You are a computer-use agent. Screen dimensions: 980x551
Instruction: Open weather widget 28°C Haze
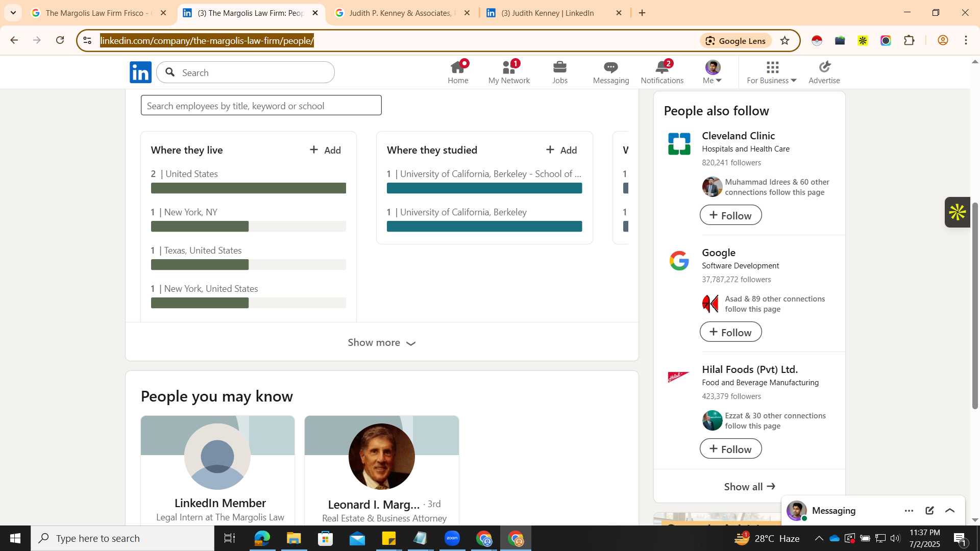point(767,538)
